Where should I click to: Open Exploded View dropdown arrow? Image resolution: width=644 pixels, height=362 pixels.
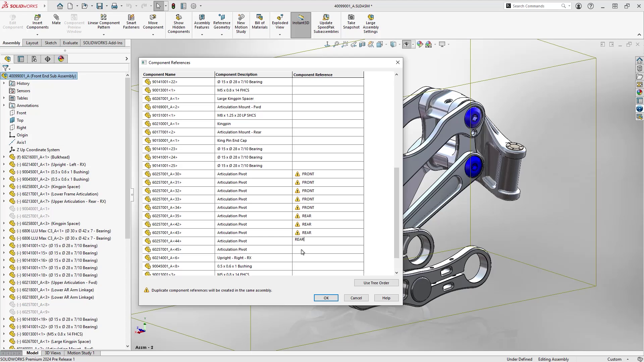(280, 35)
